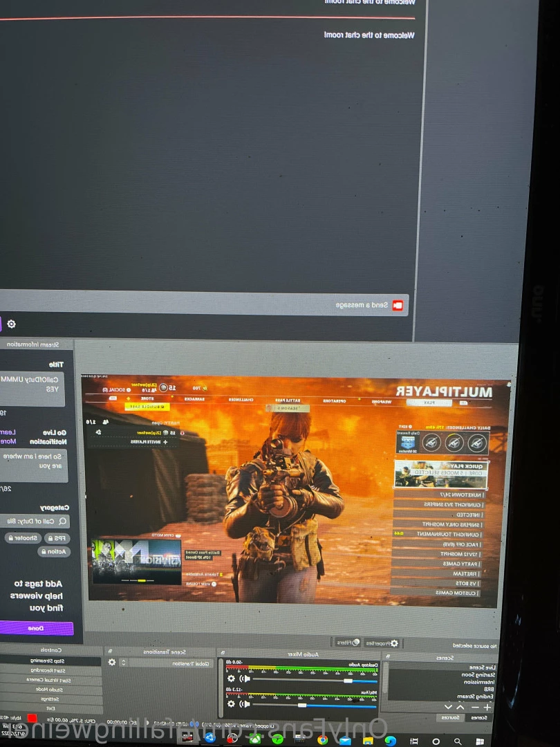Open Microsoft Edge from the taskbar
Image resolution: width=560 pixels, height=747 pixels.
pyautogui.click(x=391, y=741)
